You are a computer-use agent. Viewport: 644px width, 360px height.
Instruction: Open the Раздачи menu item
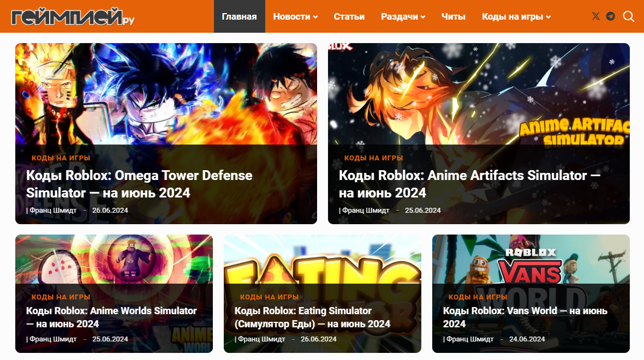(x=399, y=16)
